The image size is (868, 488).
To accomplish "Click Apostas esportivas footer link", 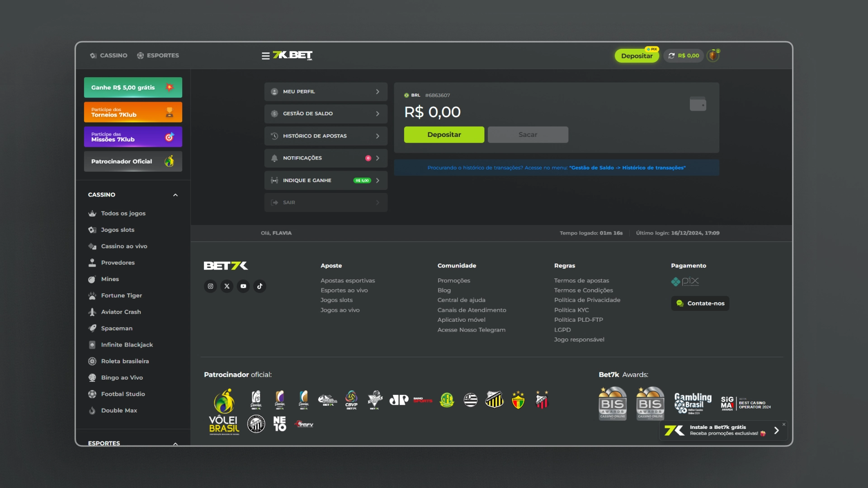I will pyautogui.click(x=348, y=281).
